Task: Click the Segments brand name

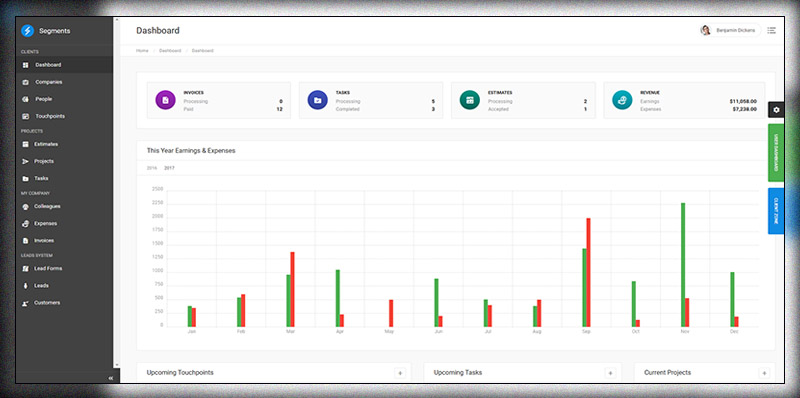Action: (55, 31)
